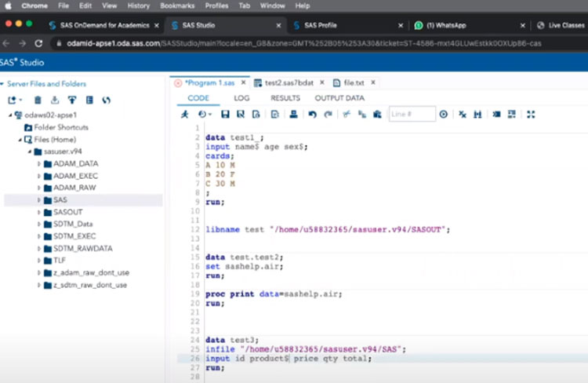The width and height of the screenshot is (588, 383).
Task: Click the Redo arrow in code toolbar
Action: click(x=327, y=115)
